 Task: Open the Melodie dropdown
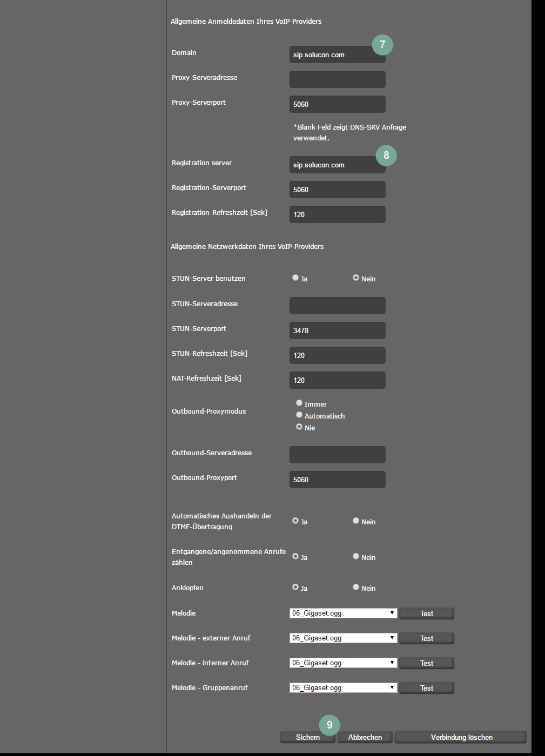click(343, 613)
